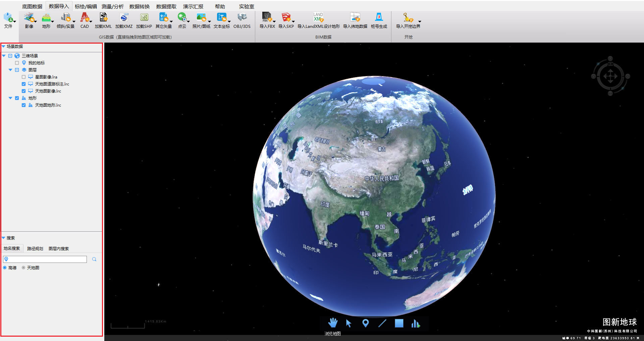Switch to the 路径规划 tab

(35, 248)
